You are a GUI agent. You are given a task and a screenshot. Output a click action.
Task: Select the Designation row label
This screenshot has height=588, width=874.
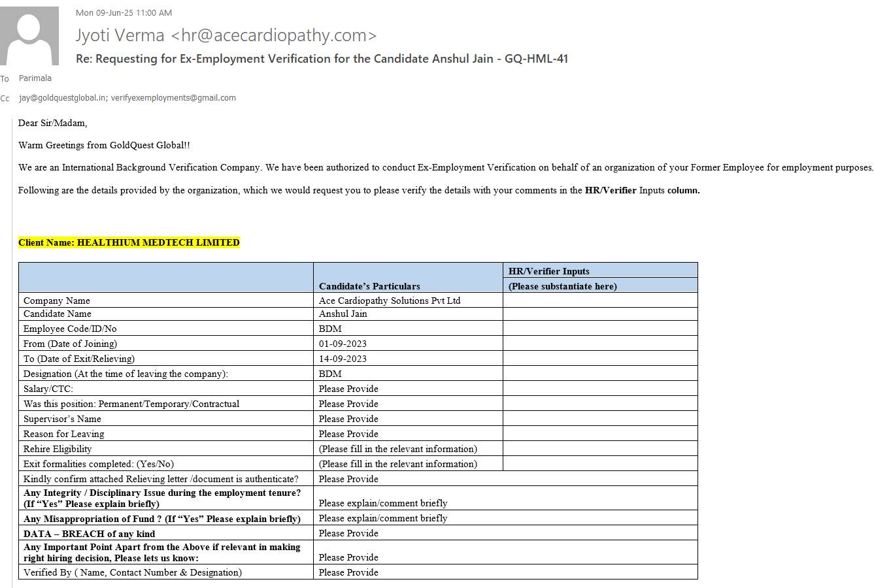(126, 374)
